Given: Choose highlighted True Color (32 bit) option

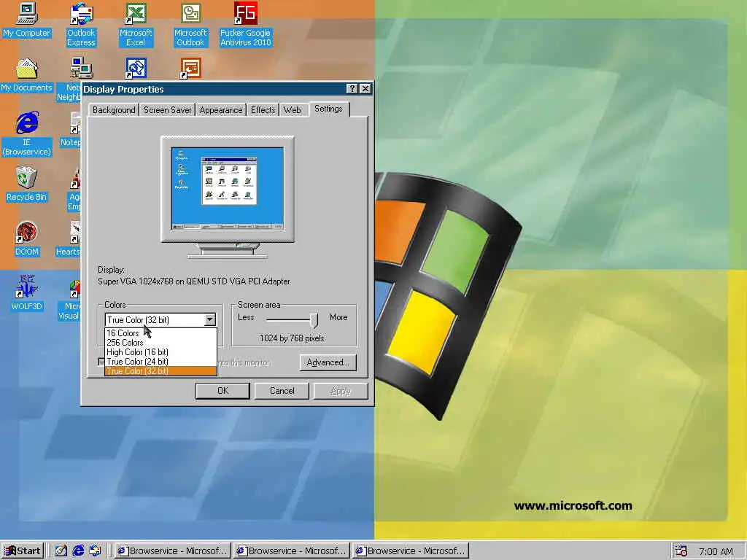Looking at the screenshot, I should pyautogui.click(x=160, y=371).
